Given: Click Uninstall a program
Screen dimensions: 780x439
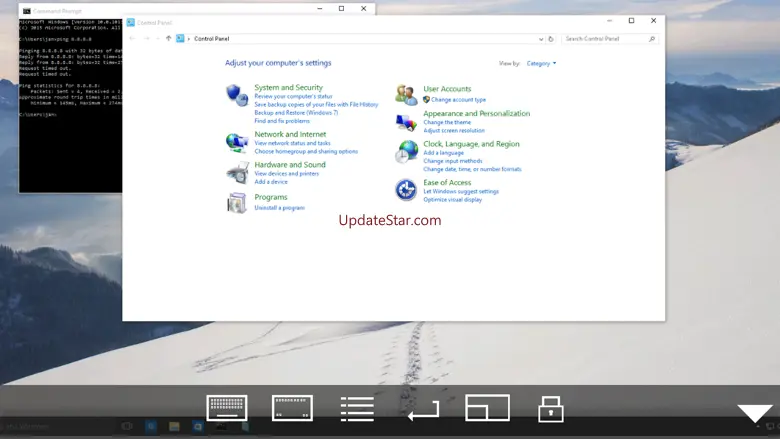Looking at the screenshot, I should point(280,208).
